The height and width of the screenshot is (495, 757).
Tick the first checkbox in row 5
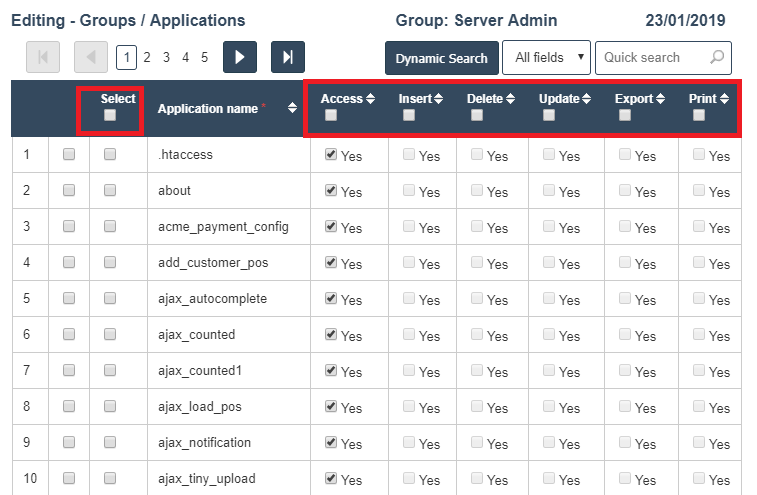click(69, 298)
